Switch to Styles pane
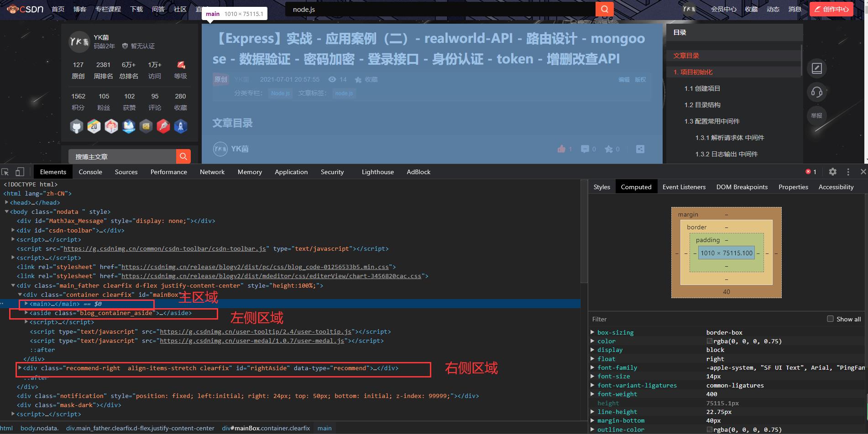 pos(601,187)
